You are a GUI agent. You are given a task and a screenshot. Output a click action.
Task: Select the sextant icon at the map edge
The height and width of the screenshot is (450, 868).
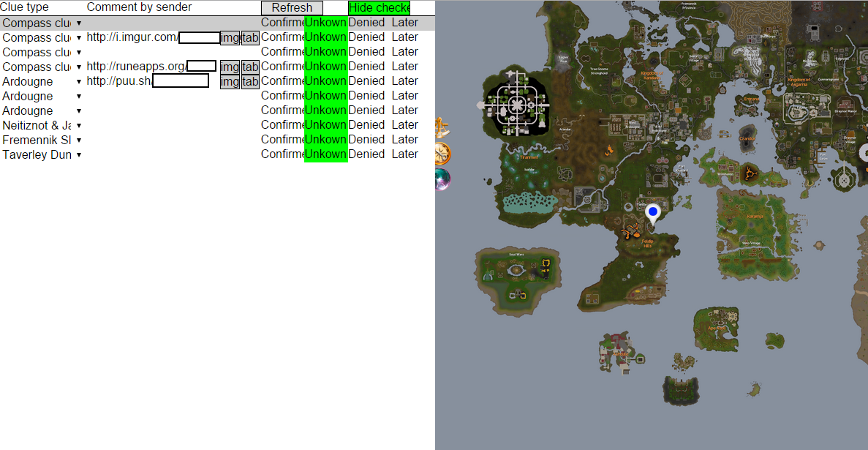(x=442, y=129)
